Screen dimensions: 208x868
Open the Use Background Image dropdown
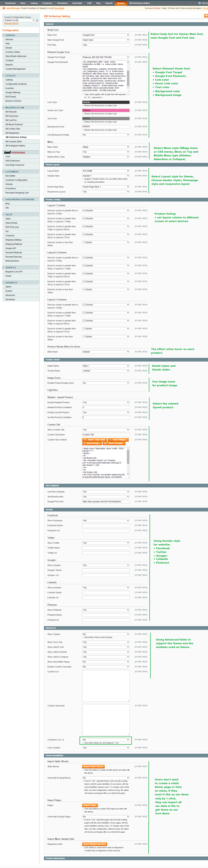[x=106, y=135]
